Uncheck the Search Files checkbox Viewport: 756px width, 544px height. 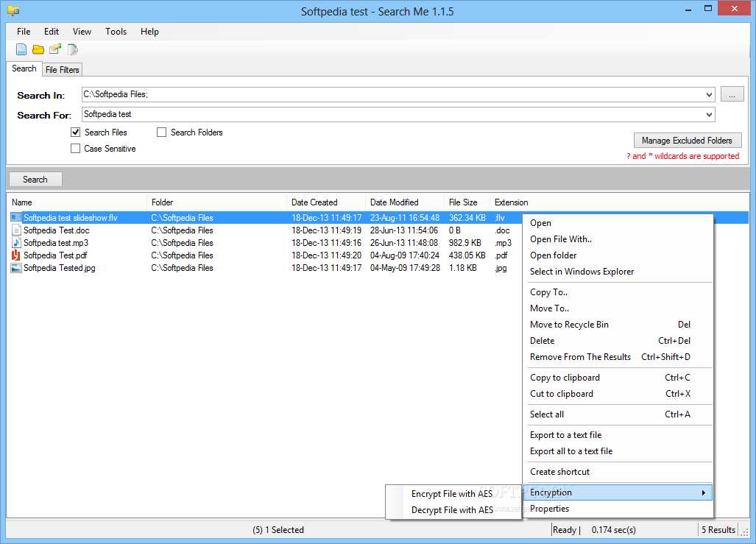(75, 133)
